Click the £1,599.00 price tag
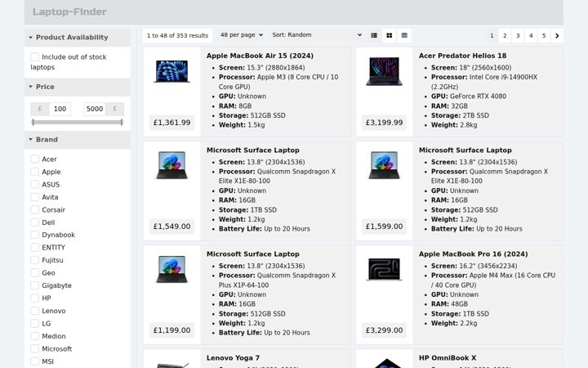Screen dimensions: 588x368 pyautogui.click(x=384, y=227)
